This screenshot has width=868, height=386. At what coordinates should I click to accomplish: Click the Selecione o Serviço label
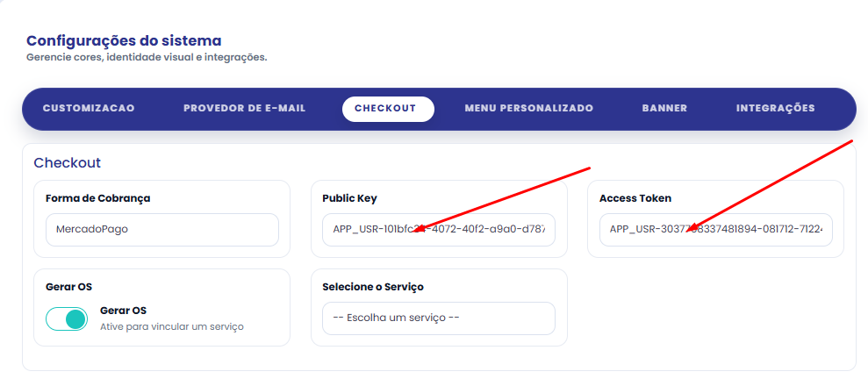coord(372,287)
